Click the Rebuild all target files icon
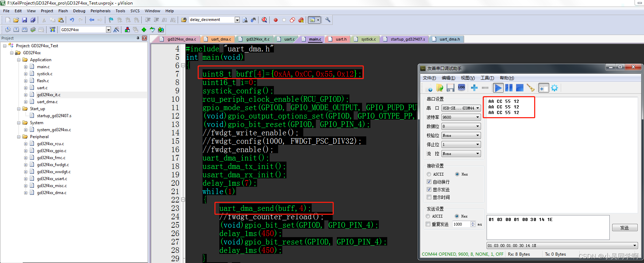 point(24,30)
